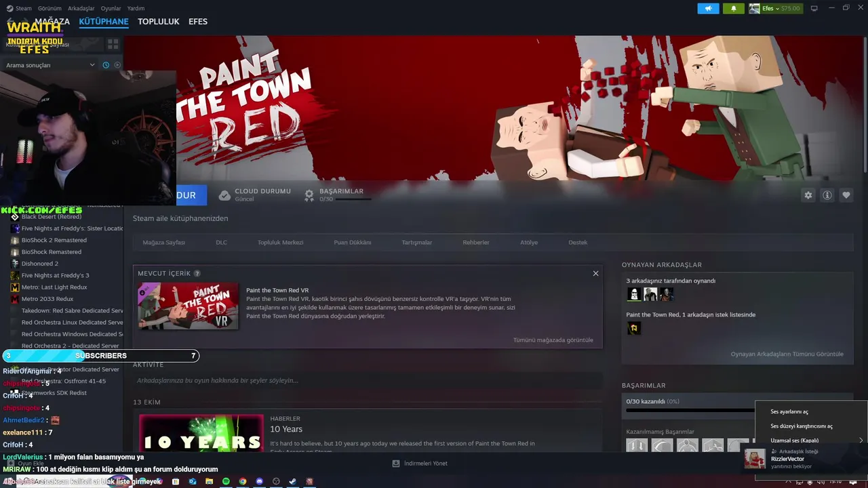Open Tartışmalar link
This screenshot has width=868, height=488.
tap(417, 243)
